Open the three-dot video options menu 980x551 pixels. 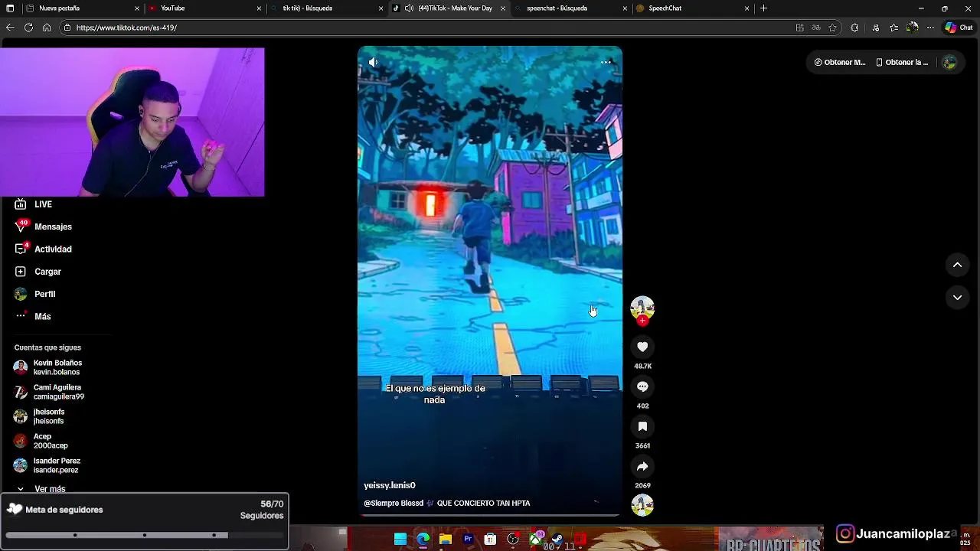(606, 62)
